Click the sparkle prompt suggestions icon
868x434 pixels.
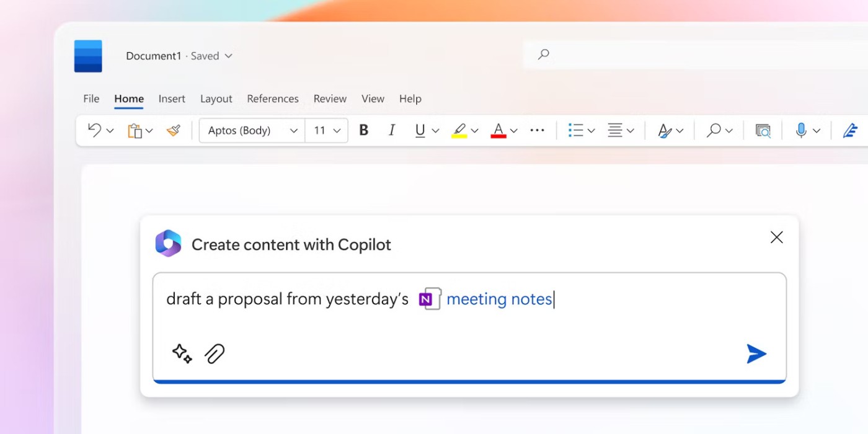(x=182, y=353)
